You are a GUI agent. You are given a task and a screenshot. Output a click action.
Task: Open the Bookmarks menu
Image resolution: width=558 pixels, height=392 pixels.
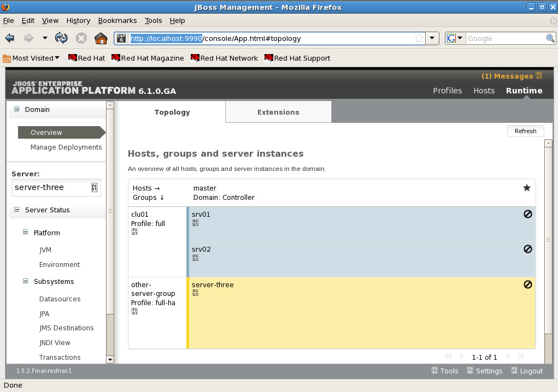[118, 21]
